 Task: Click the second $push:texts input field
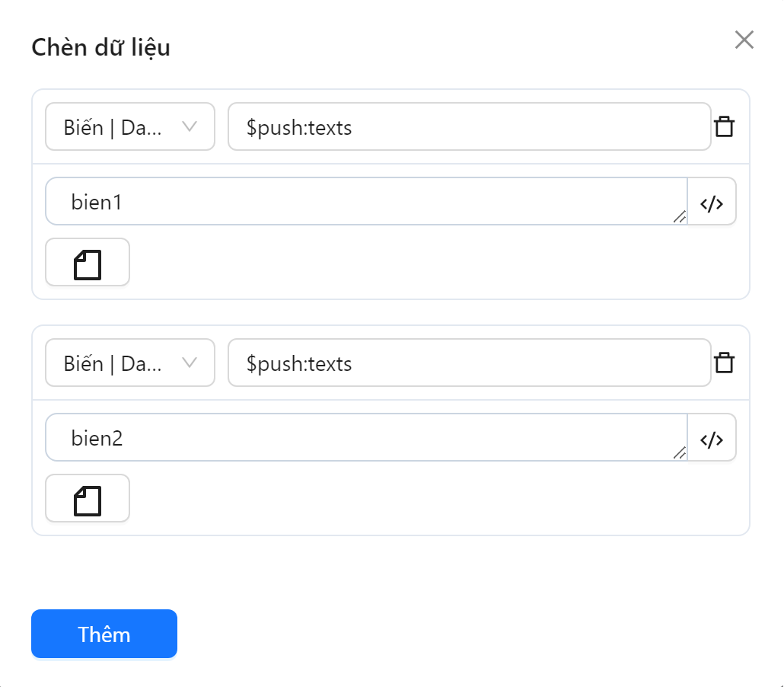click(x=467, y=363)
